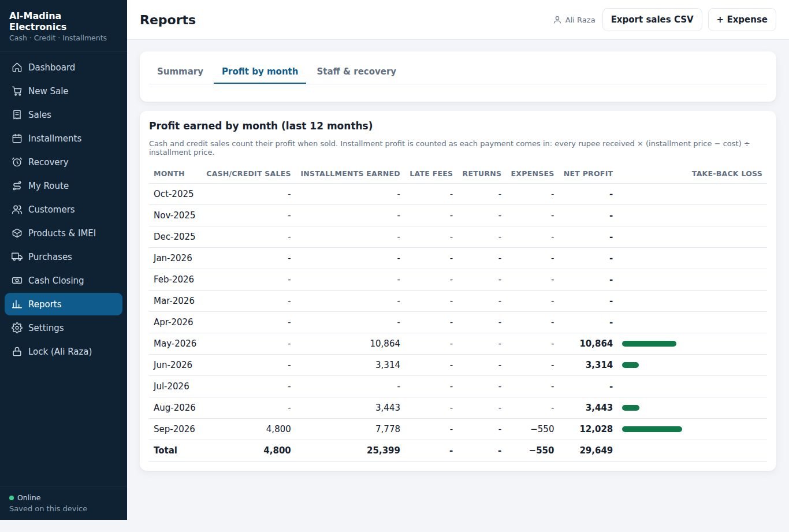This screenshot has height=532, width=789.
Task: Click the May-2026 month cell
Action: tap(175, 344)
